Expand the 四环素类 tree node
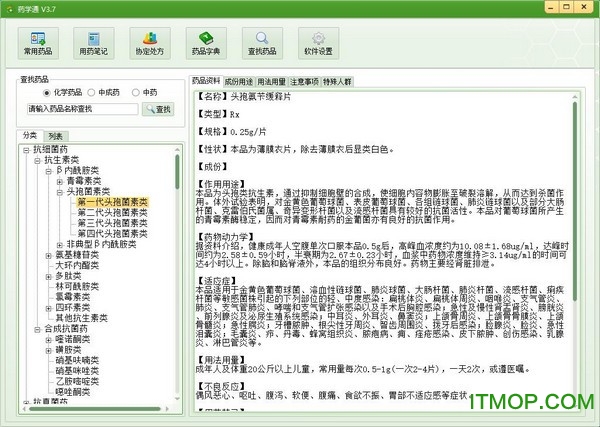The image size is (600, 427). tap(48, 308)
